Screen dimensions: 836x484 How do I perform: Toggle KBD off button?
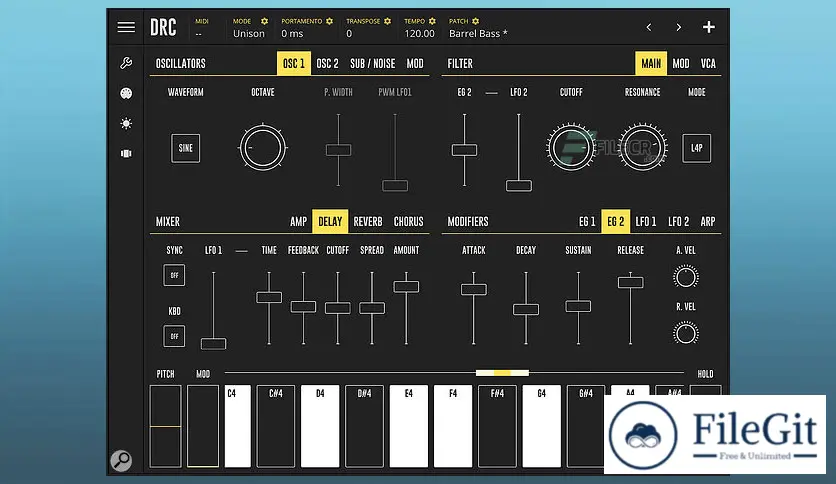pos(174,336)
